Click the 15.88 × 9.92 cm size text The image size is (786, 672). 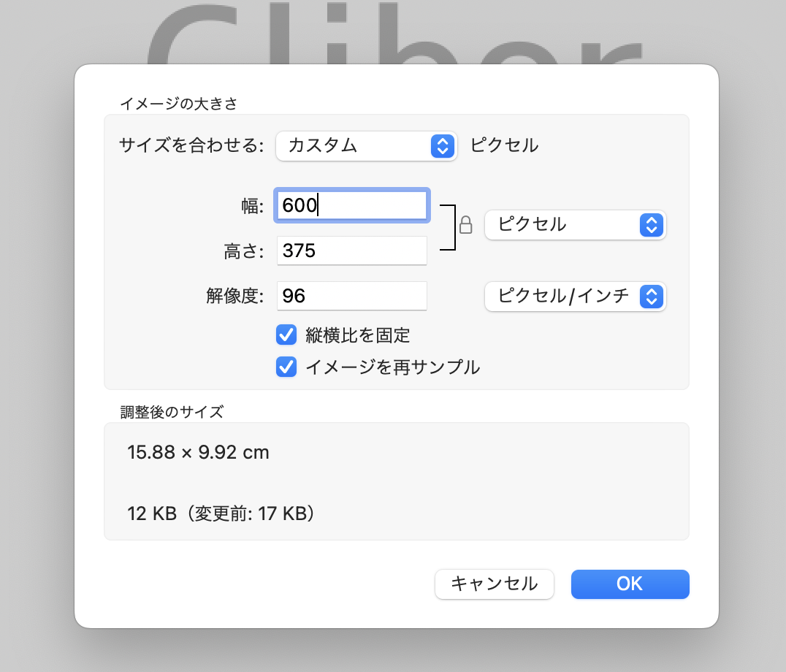coord(198,453)
